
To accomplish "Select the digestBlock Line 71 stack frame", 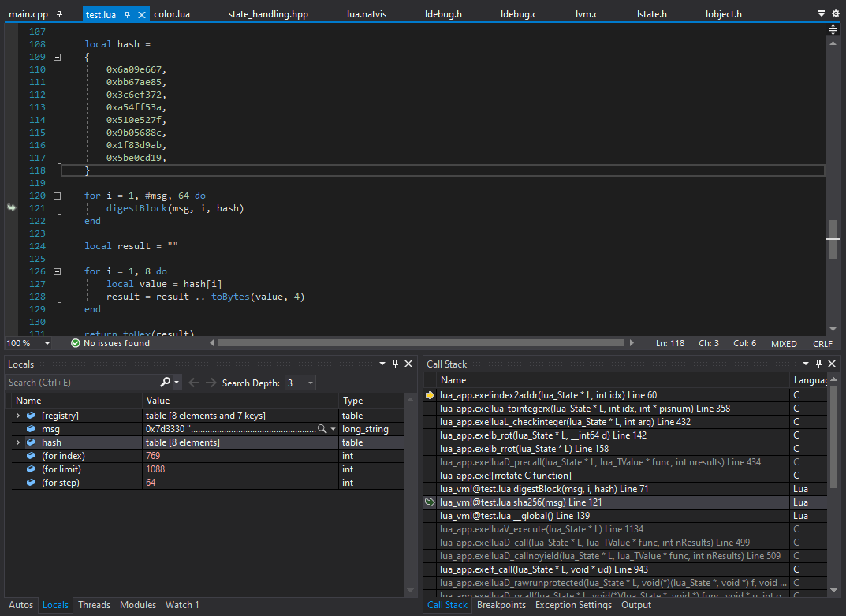I will pyautogui.click(x=544, y=489).
